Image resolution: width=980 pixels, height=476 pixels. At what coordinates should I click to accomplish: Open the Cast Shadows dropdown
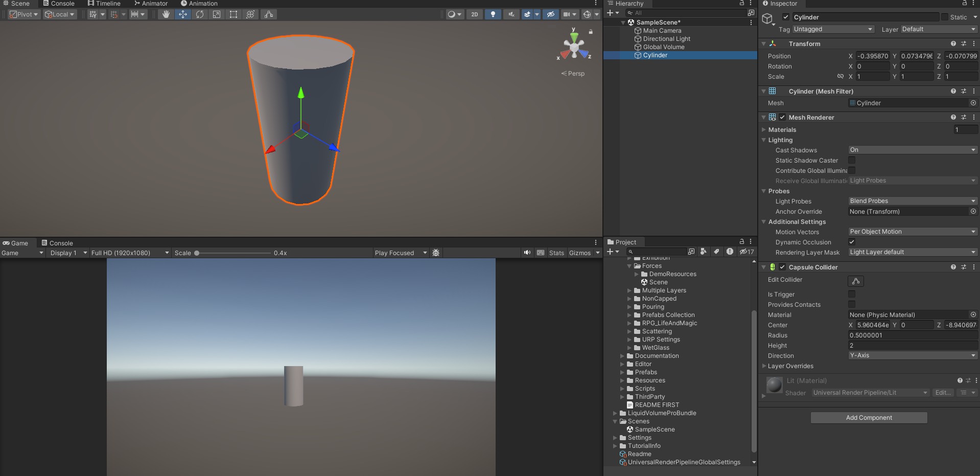pyautogui.click(x=912, y=150)
